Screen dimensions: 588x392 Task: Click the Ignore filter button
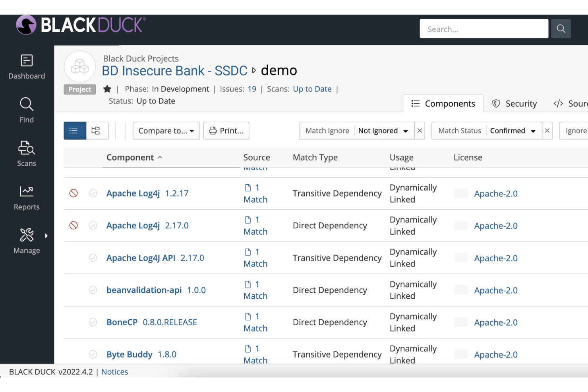574,131
